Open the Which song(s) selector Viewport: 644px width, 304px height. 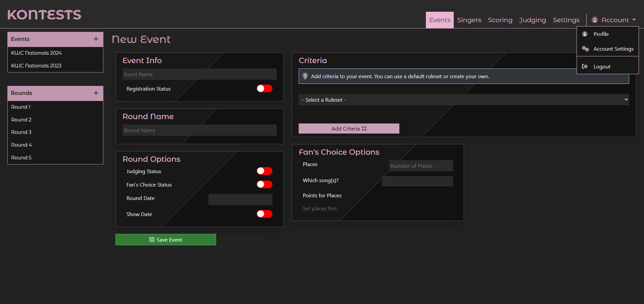(x=417, y=181)
